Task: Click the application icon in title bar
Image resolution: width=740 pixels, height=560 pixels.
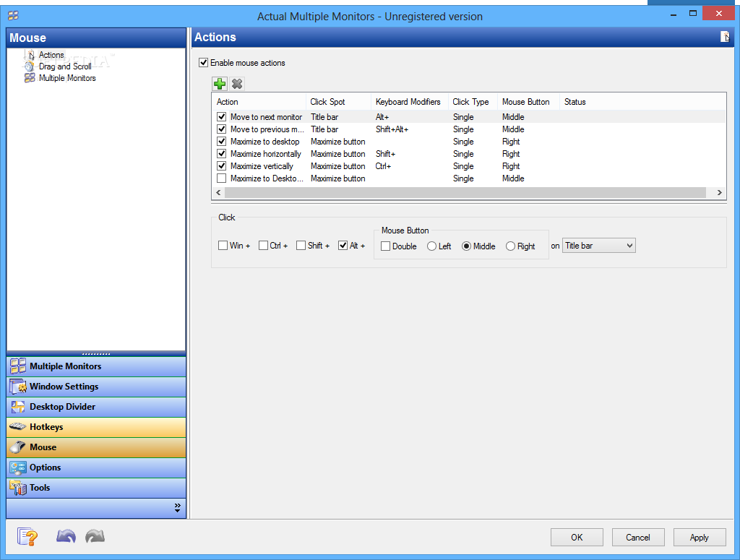Action: [x=13, y=16]
